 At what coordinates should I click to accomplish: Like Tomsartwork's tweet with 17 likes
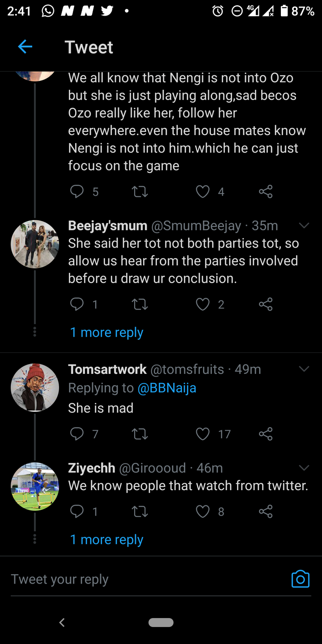coord(203,434)
